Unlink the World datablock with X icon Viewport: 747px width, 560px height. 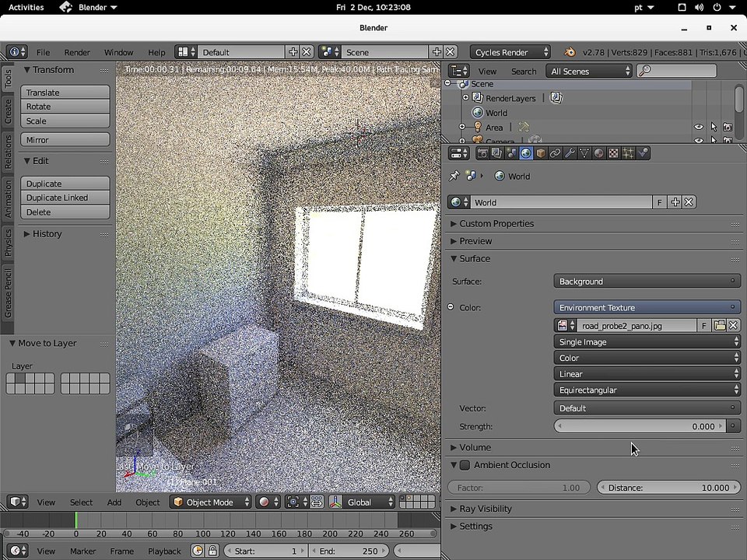coord(689,202)
